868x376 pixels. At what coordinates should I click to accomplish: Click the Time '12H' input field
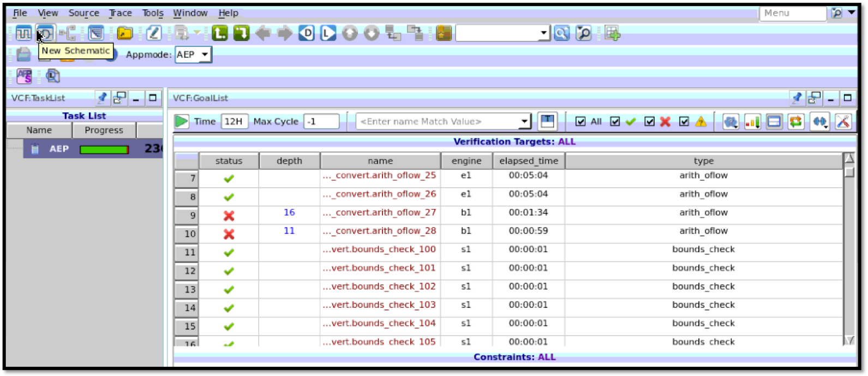[235, 121]
